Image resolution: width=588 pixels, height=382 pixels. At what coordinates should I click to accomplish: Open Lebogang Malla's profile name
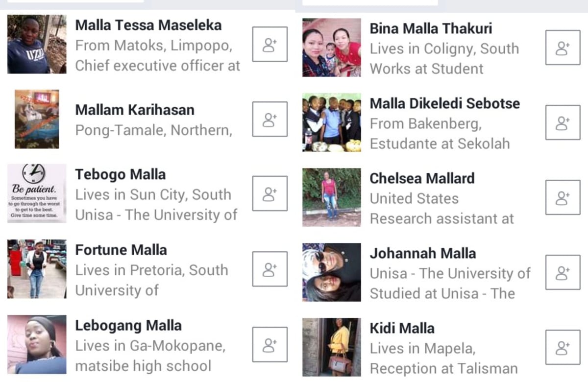click(x=128, y=326)
